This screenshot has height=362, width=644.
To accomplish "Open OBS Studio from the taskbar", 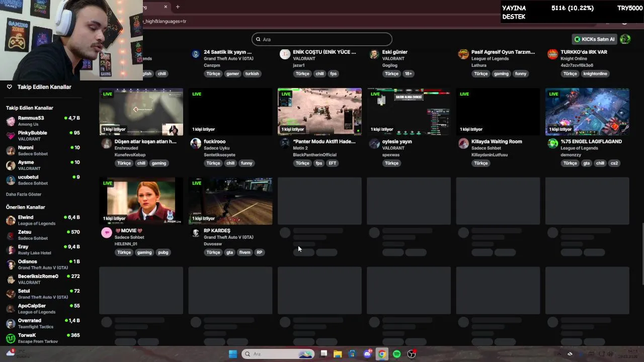I will tap(412, 354).
